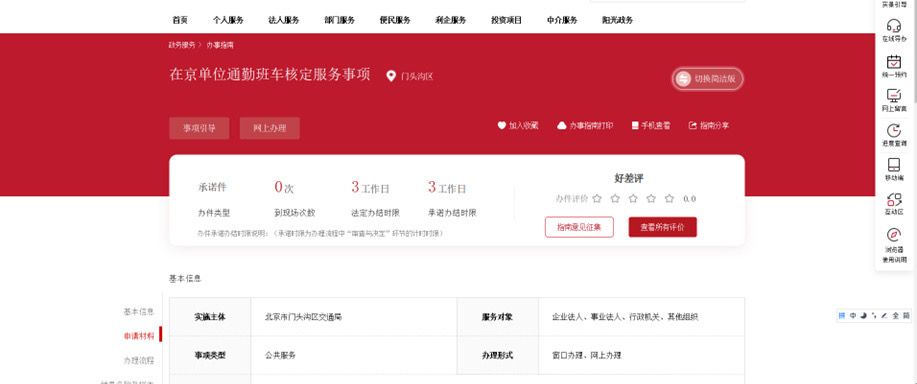Click the 承诺件 item-type text
The width and height of the screenshot is (917, 384).
[212, 188]
